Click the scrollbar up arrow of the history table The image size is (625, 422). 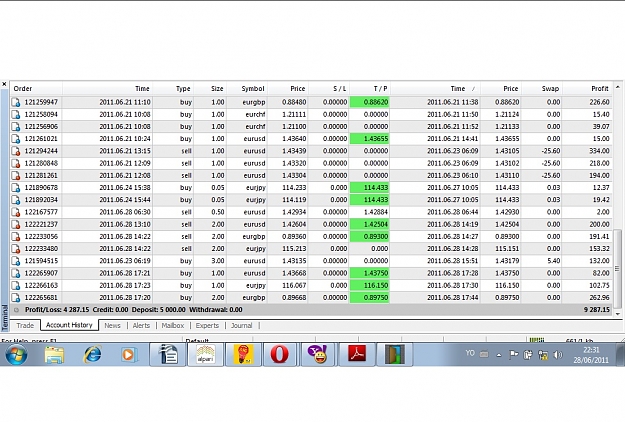click(617, 87)
